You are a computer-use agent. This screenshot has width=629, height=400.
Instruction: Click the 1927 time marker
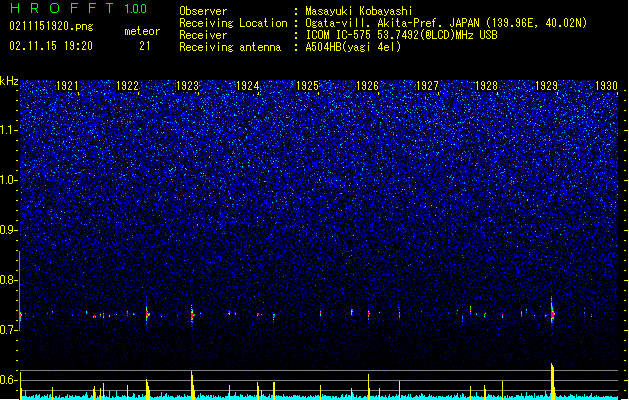(427, 86)
